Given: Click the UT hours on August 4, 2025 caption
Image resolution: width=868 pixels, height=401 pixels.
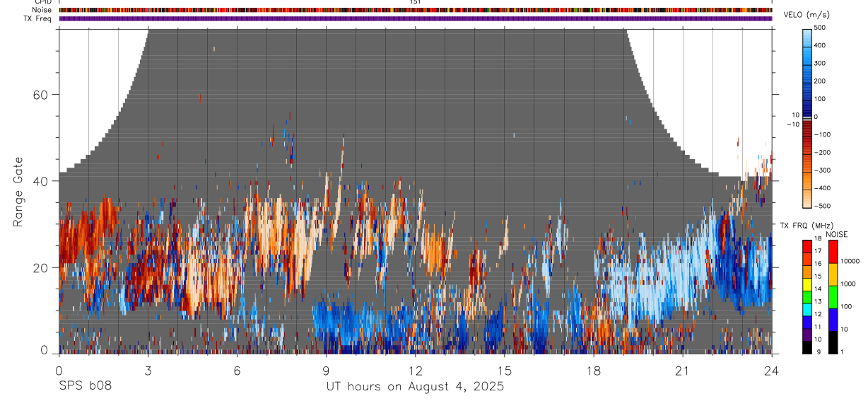Looking at the screenshot, I should pyautogui.click(x=415, y=387).
